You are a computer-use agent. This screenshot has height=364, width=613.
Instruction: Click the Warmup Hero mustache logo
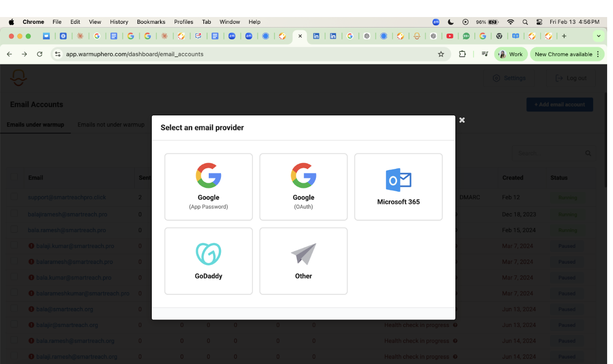click(18, 78)
